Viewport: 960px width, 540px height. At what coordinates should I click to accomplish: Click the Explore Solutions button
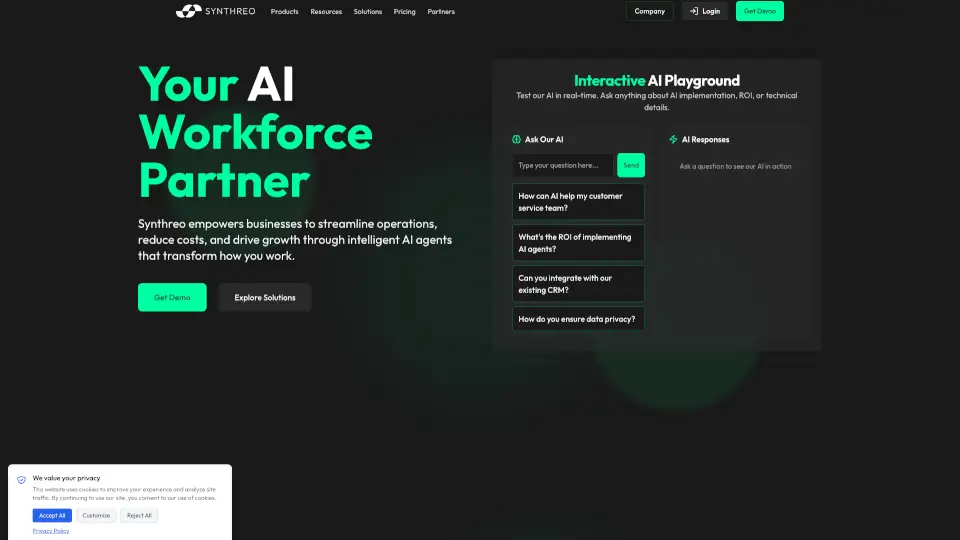[265, 298]
